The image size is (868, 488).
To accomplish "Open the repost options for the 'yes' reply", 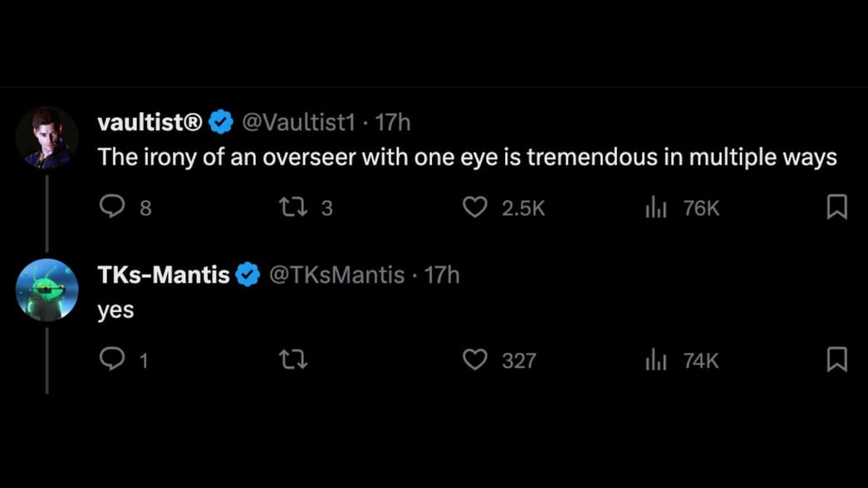I will (x=292, y=359).
